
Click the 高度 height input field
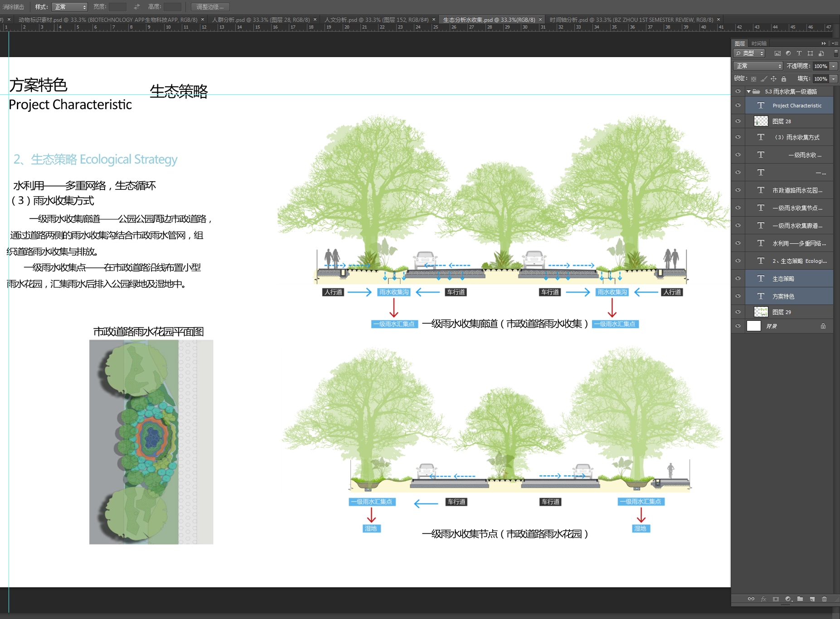coord(172,7)
